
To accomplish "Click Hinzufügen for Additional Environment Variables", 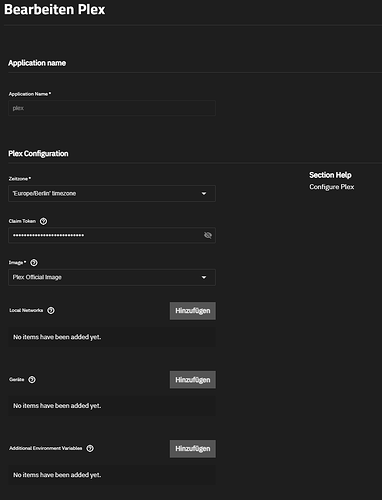I will click(x=193, y=449).
